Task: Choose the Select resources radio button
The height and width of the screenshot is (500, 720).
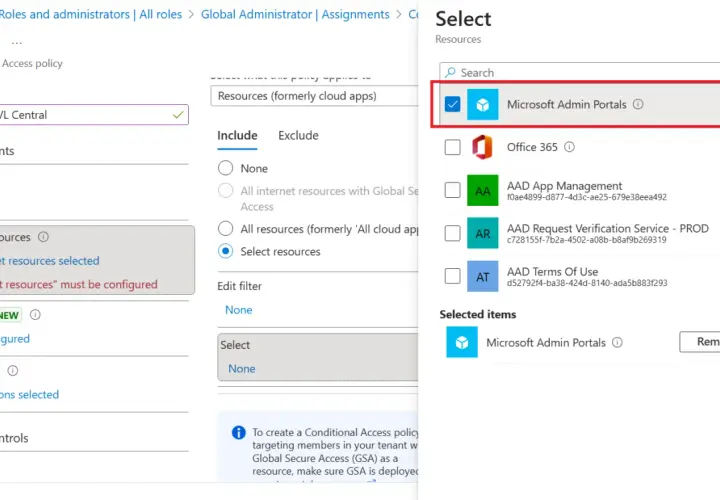Action: click(225, 251)
